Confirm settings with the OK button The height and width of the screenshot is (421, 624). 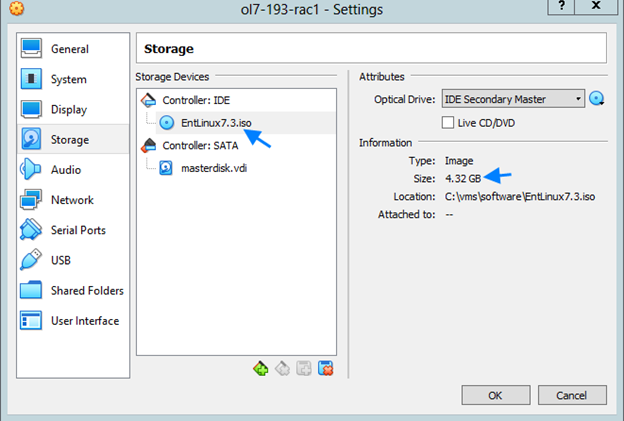[x=496, y=395]
